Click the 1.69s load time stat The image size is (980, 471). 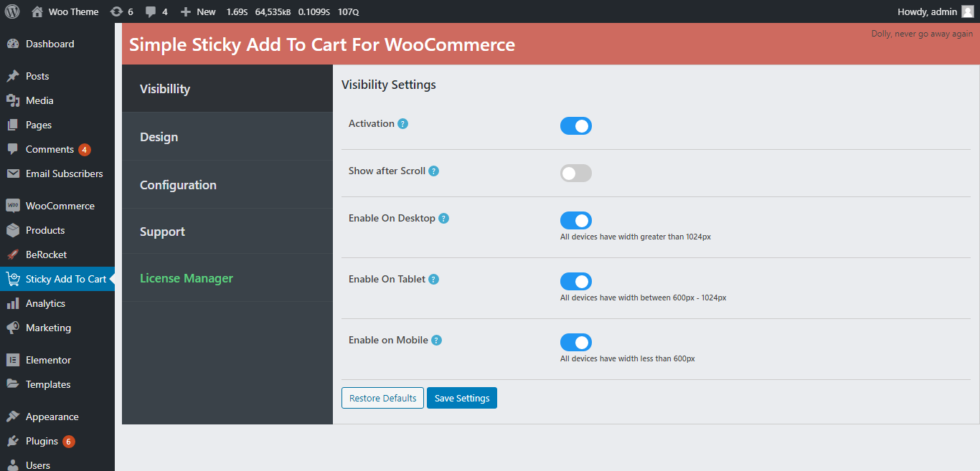click(x=237, y=11)
